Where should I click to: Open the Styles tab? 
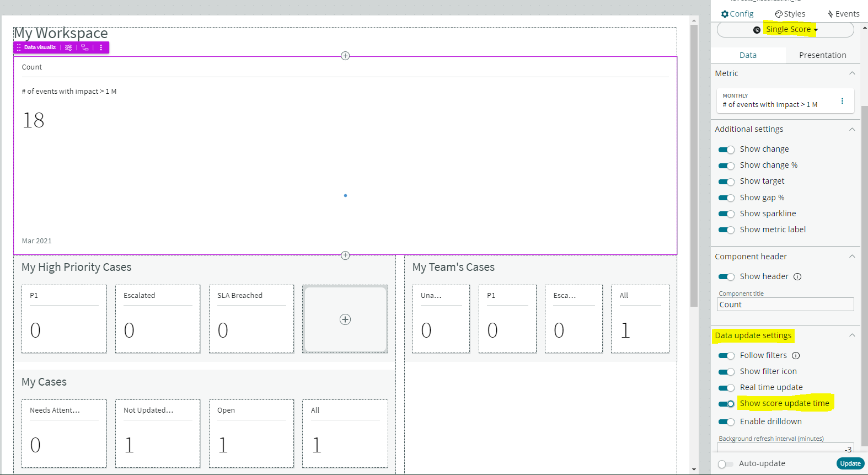790,14
